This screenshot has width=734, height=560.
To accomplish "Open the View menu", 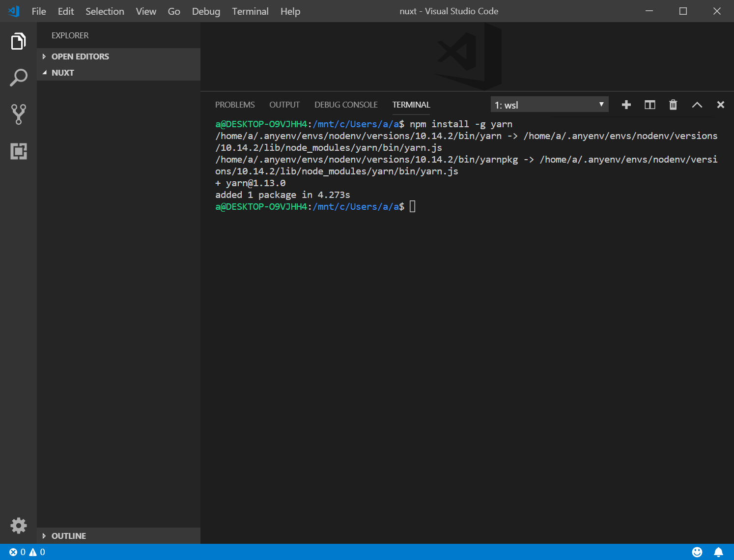I will (146, 11).
